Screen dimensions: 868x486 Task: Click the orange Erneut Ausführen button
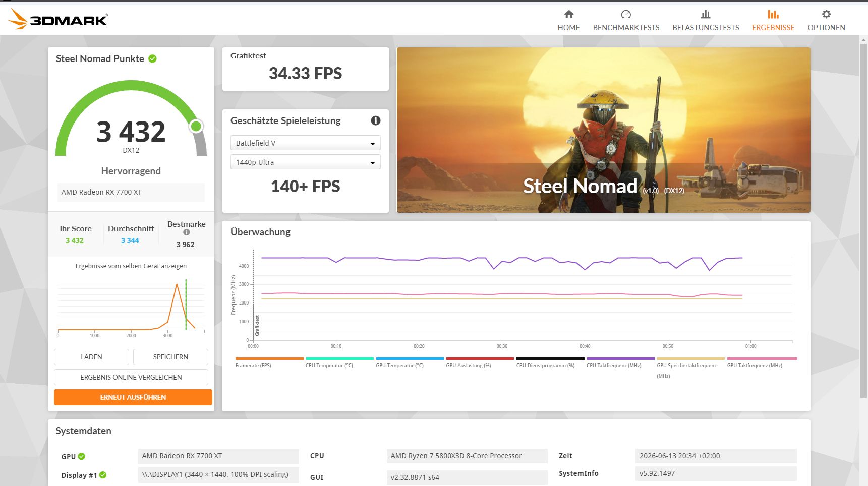coord(133,397)
